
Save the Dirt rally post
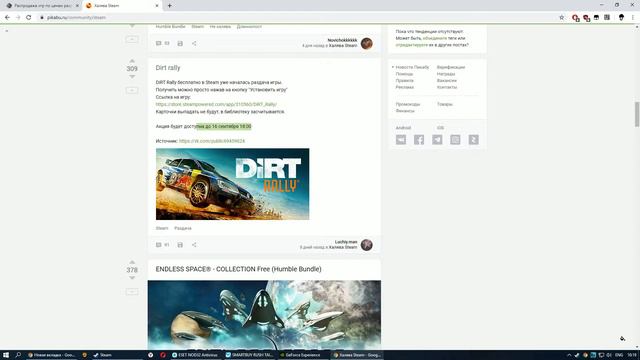click(x=180, y=245)
